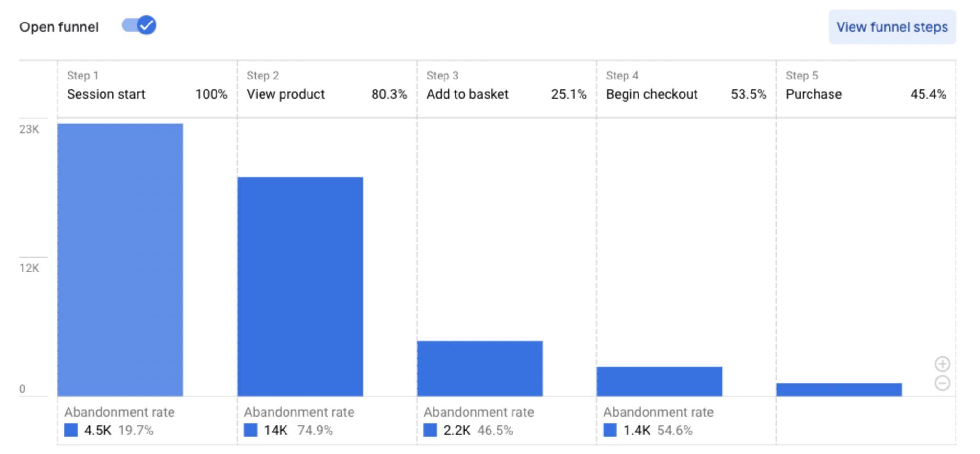Click the 14K abandonment color swatch
This screenshot has height=454, width=980.
coord(251,430)
